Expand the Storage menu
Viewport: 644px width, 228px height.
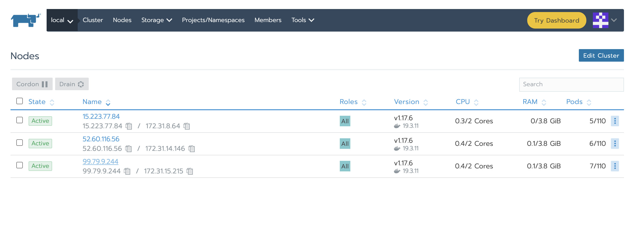(157, 20)
